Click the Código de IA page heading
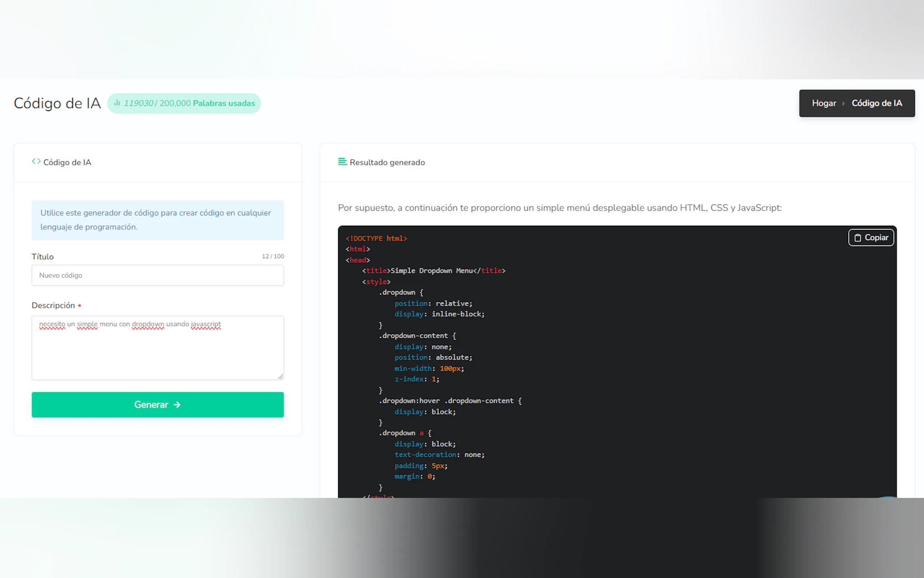The image size is (924, 578). (x=57, y=103)
